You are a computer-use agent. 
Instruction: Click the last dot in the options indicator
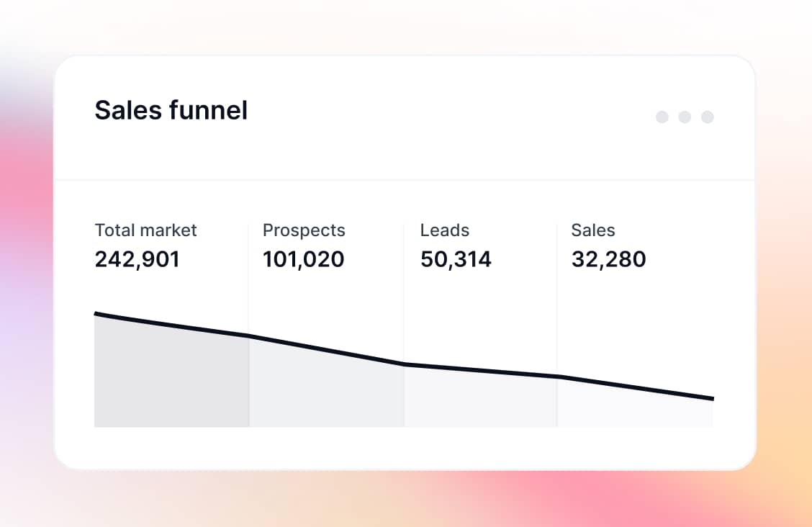click(708, 117)
